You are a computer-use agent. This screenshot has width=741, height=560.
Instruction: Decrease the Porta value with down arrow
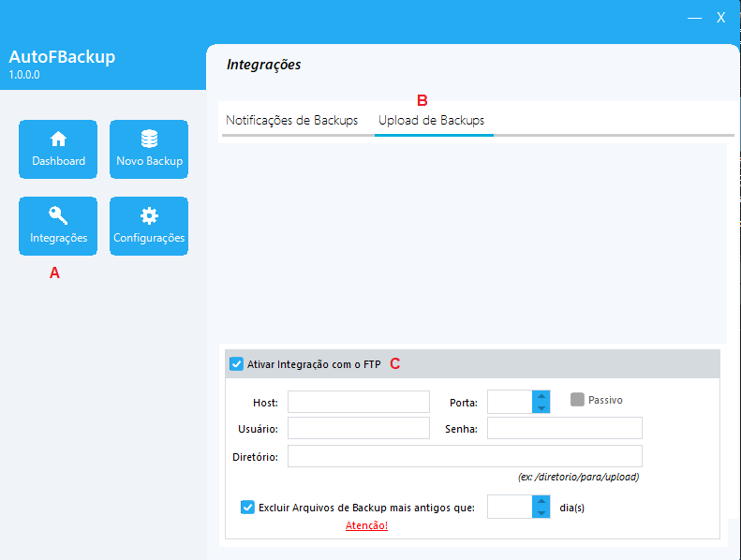[541, 408]
